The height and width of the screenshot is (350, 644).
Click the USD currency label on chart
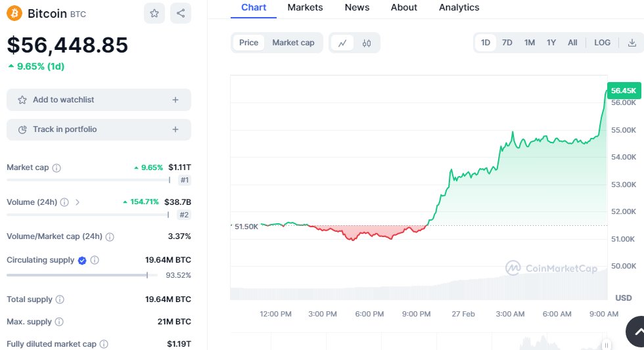(624, 298)
